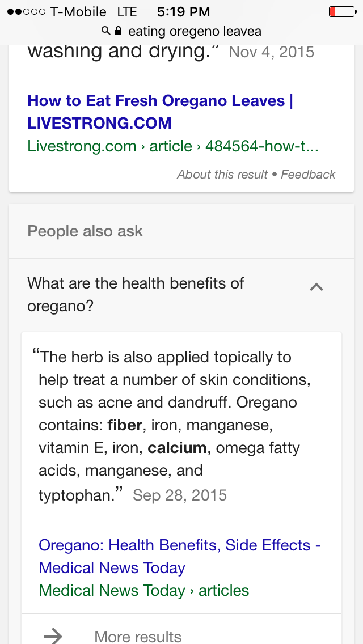The image size is (363, 644).
Task: Tap the T-Mobile carrier label
Action: [78, 11]
